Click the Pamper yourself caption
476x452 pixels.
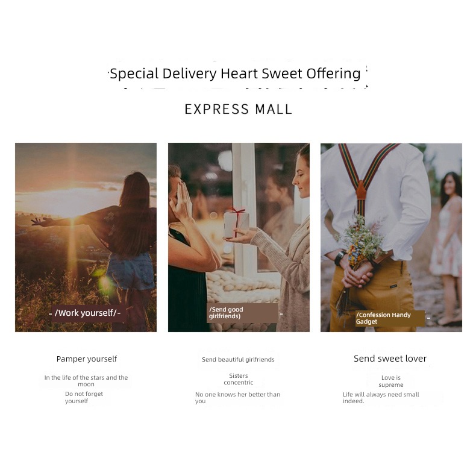coord(87,359)
